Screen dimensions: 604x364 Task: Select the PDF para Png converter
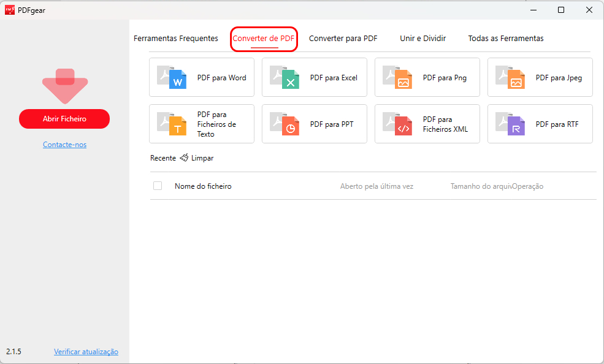pos(427,77)
